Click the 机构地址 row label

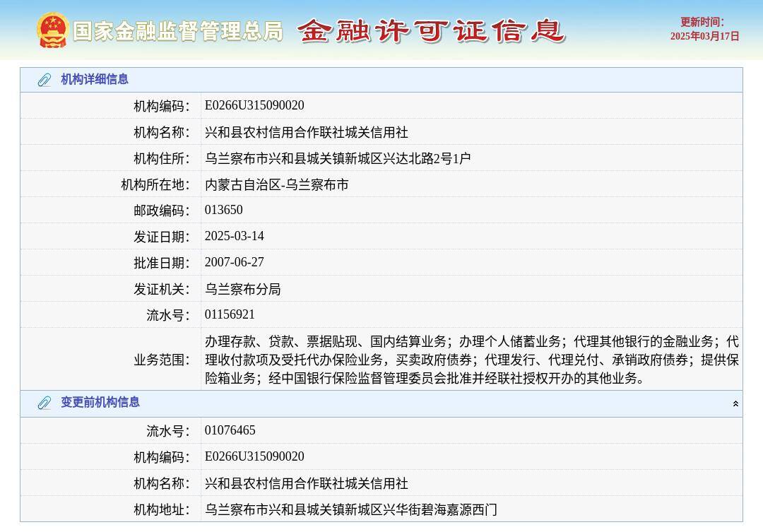point(162,510)
